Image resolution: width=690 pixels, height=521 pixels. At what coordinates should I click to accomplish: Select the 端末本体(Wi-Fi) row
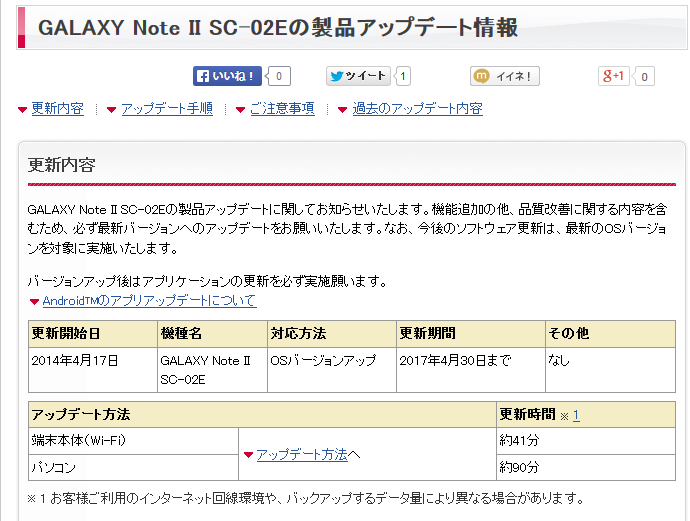(x=133, y=441)
